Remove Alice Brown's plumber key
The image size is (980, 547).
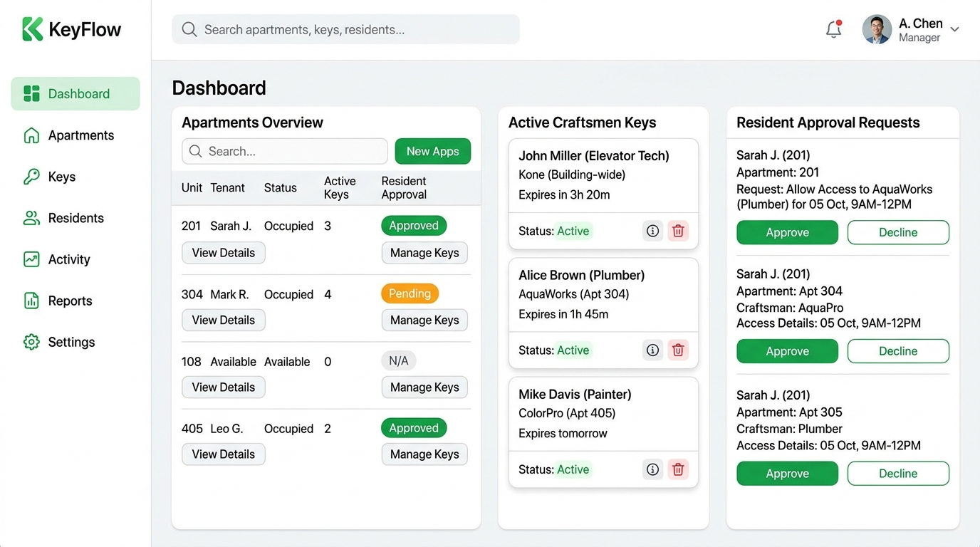tap(678, 350)
